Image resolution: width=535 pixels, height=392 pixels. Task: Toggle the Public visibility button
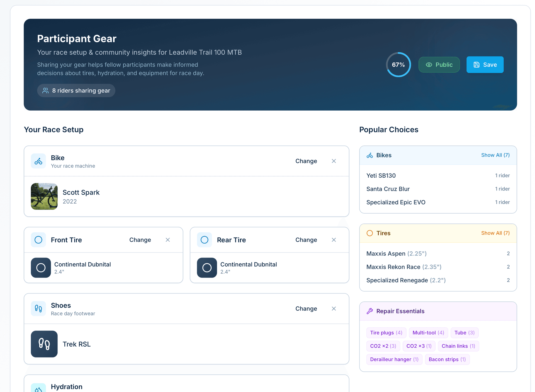439,65
